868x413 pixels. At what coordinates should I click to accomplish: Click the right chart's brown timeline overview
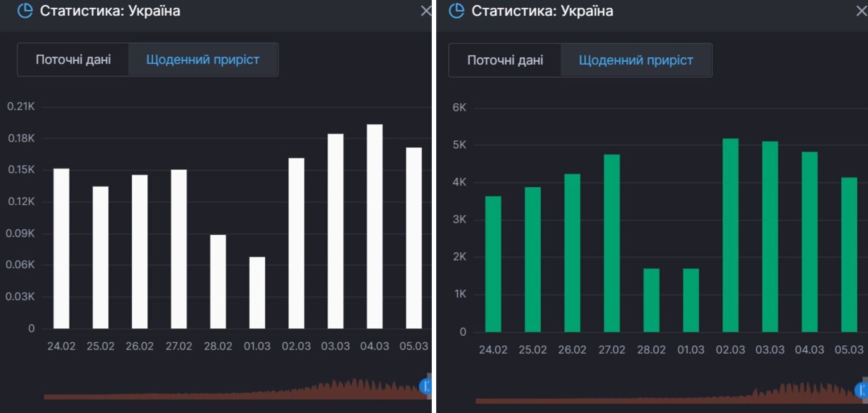(665, 397)
